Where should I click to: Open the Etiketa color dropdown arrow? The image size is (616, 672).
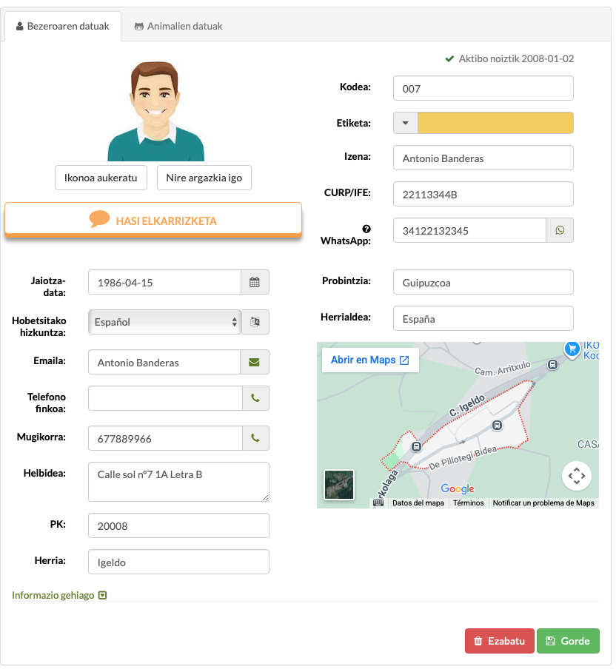tap(406, 123)
